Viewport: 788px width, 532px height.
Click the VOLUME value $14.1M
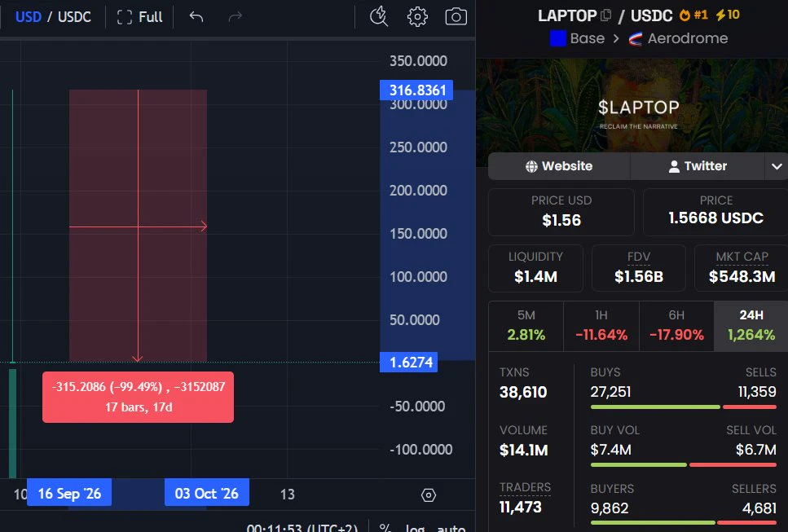pyautogui.click(x=524, y=450)
